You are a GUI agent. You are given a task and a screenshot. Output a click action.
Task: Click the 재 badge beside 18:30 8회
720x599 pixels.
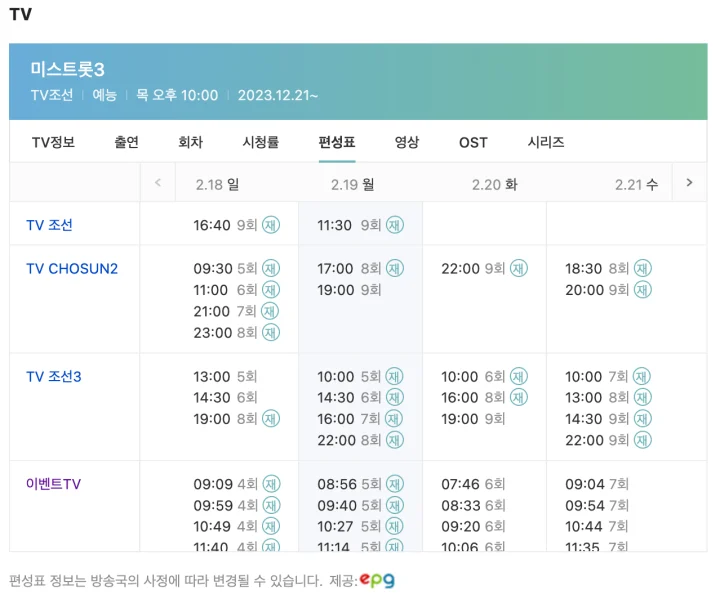(643, 268)
